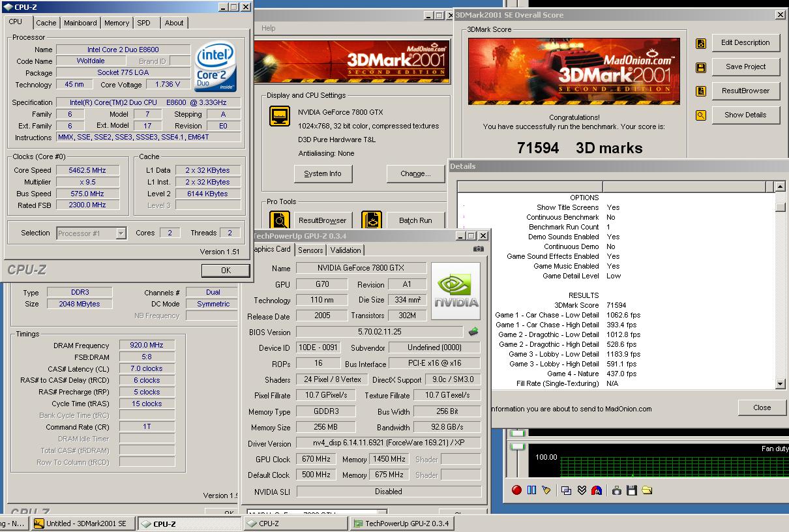Click the Details list scroll-up arrow
This screenshot has width=789, height=532.
point(780,187)
